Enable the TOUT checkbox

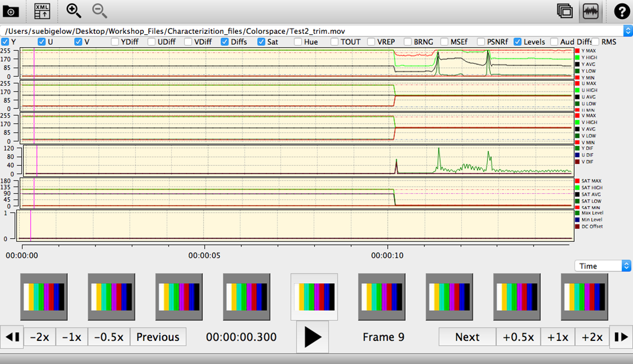(334, 42)
